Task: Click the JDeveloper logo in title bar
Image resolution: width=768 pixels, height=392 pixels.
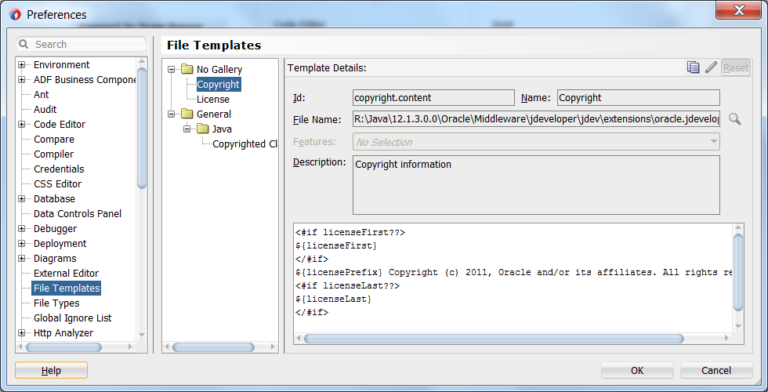Action: (x=15, y=15)
